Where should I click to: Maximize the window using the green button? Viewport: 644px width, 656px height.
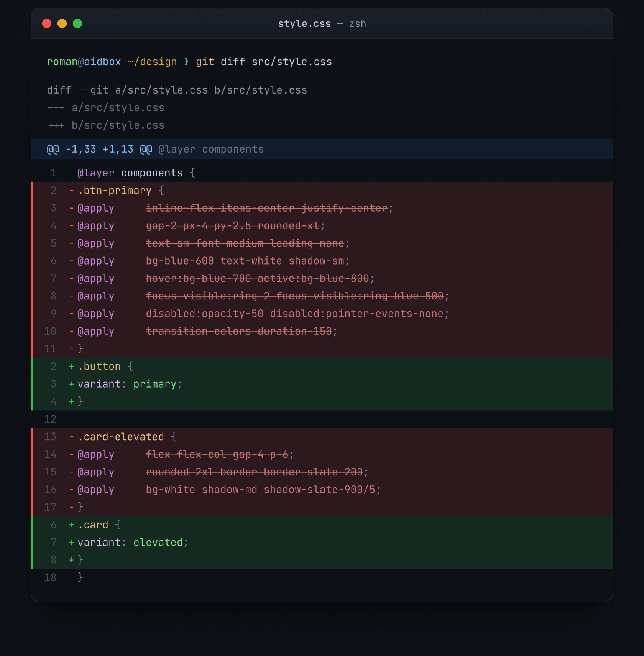(x=77, y=23)
